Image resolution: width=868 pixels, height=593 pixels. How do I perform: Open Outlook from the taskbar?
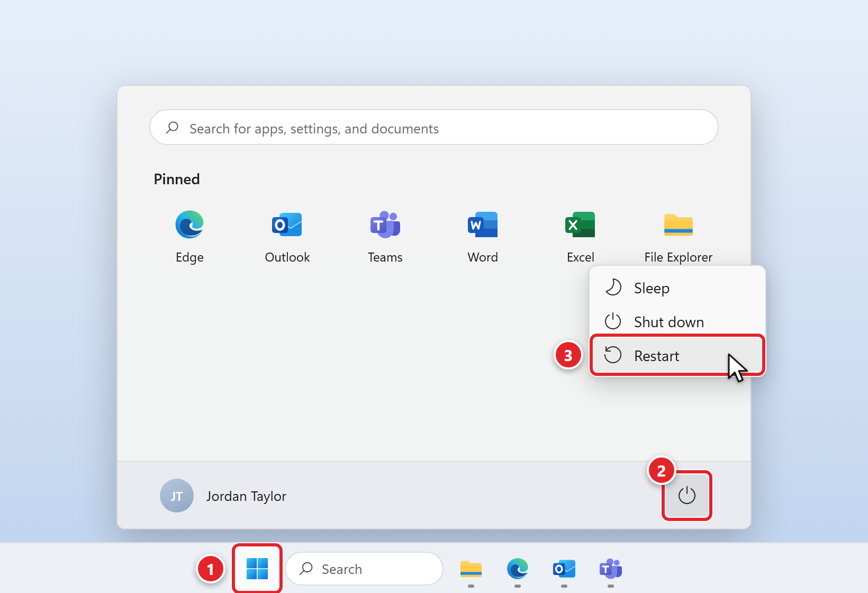pyautogui.click(x=564, y=569)
